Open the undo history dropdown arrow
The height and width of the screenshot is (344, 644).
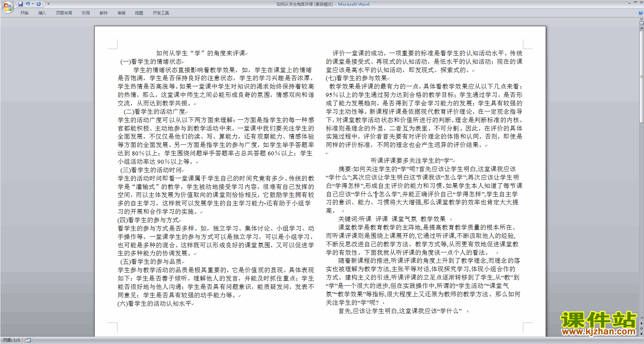(x=33, y=4)
